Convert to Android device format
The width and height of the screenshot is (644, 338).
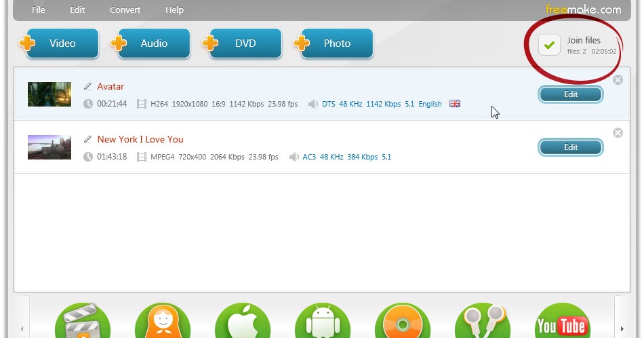[x=323, y=321]
